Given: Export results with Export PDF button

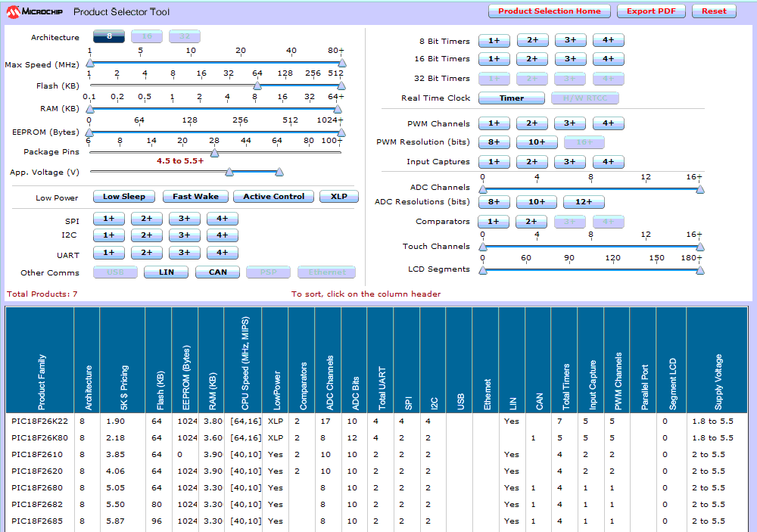Looking at the screenshot, I should [651, 11].
